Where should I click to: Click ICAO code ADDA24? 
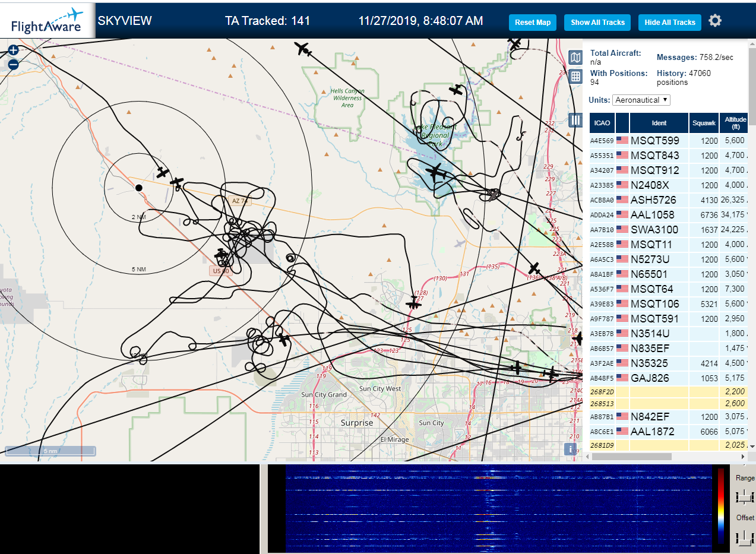point(602,215)
